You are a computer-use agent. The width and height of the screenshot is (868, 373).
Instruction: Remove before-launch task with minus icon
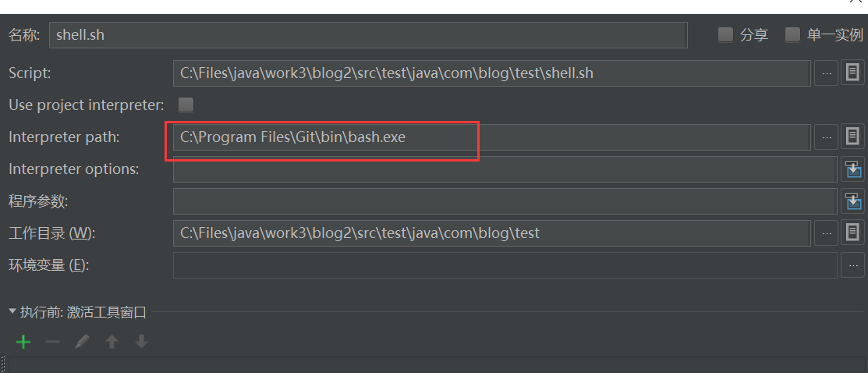pos(52,342)
